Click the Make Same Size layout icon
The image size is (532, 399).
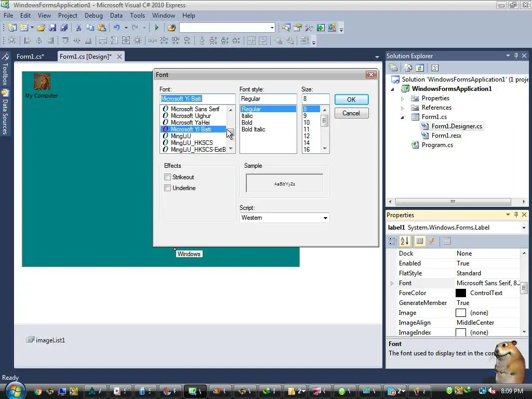pos(126,41)
